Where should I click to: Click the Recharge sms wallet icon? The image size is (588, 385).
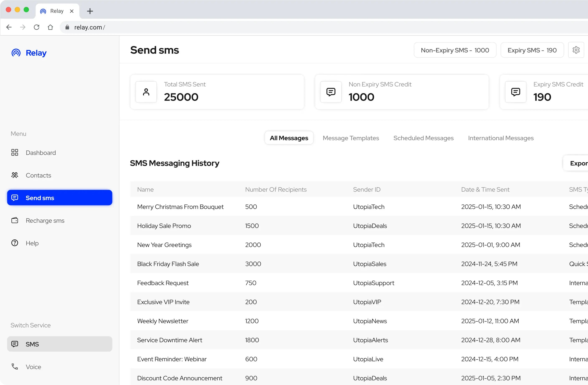pos(15,220)
